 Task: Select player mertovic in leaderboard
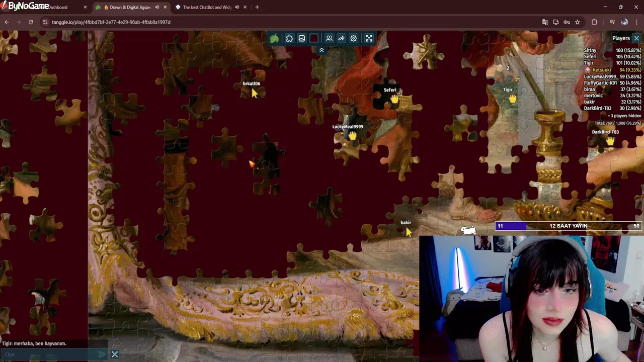[612, 96]
